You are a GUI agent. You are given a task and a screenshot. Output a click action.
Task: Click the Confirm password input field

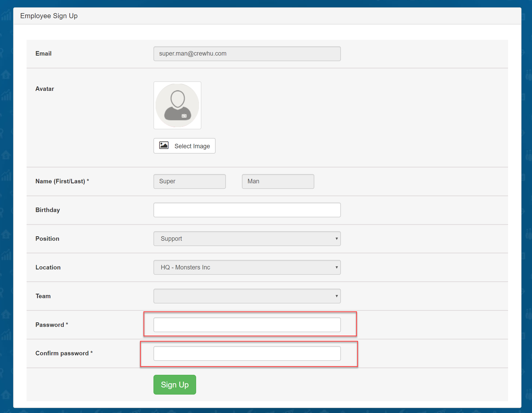pos(247,353)
